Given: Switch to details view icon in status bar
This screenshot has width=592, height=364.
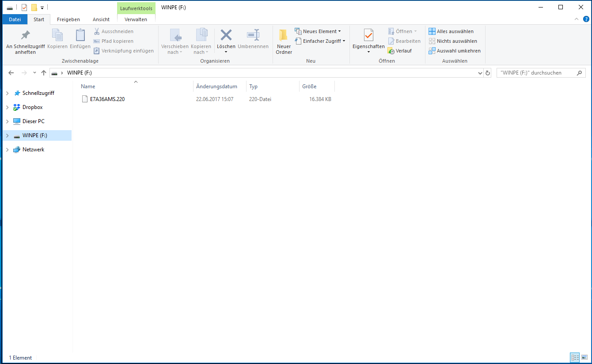Looking at the screenshot, I should (575, 357).
